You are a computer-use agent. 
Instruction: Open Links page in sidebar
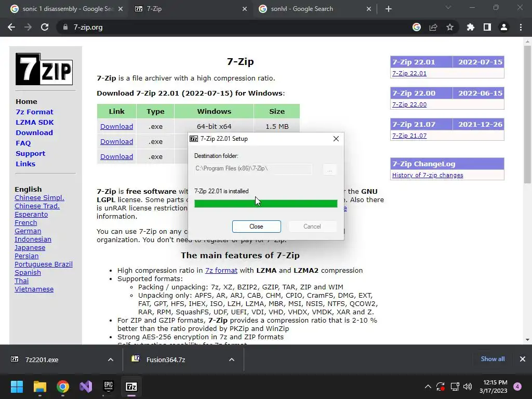click(25, 164)
